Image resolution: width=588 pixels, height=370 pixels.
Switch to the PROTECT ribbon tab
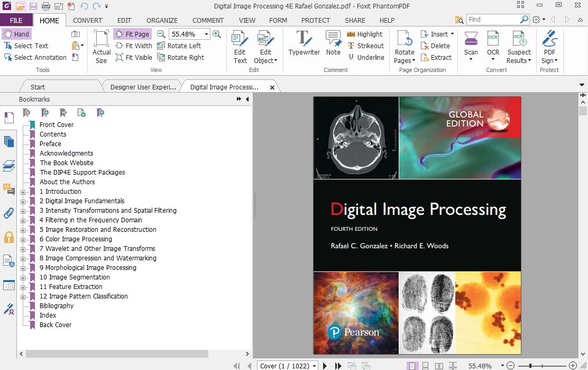[315, 20]
